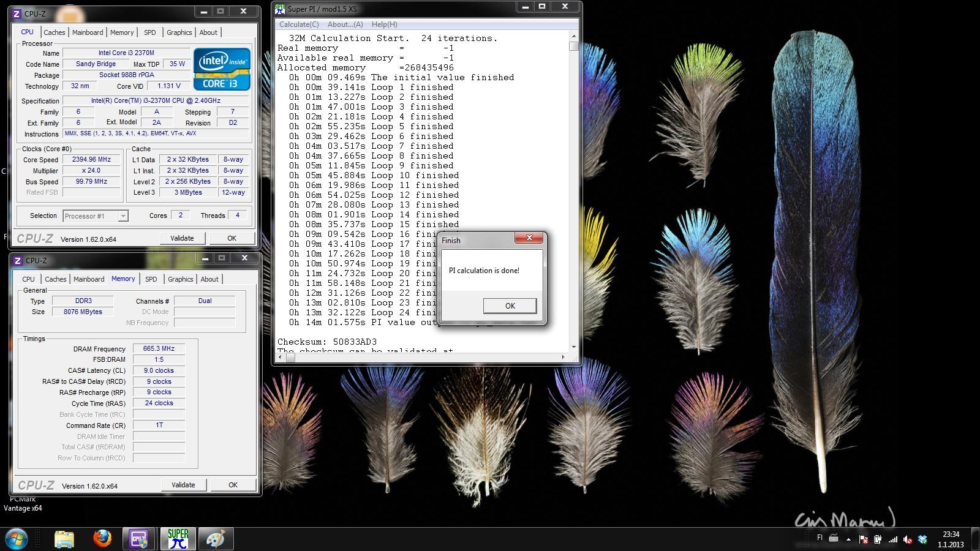Open the Help(H) menu in Super PI
This screenshot has height=551, width=980.
384,24
